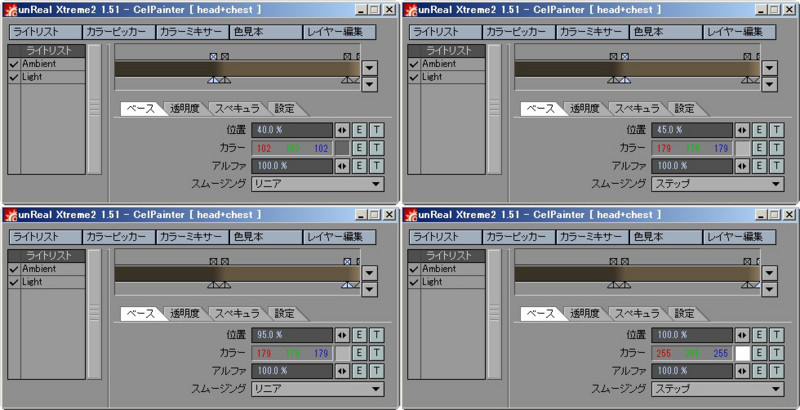800x410 pixels.
Task: Click the E button beside 位置 100.0 %
Action: pyautogui.click(x=759, y=335)
